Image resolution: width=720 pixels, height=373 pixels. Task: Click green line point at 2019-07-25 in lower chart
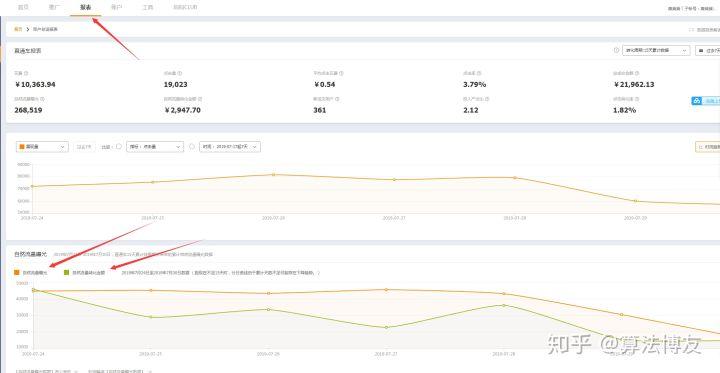[x=151, y=317]
